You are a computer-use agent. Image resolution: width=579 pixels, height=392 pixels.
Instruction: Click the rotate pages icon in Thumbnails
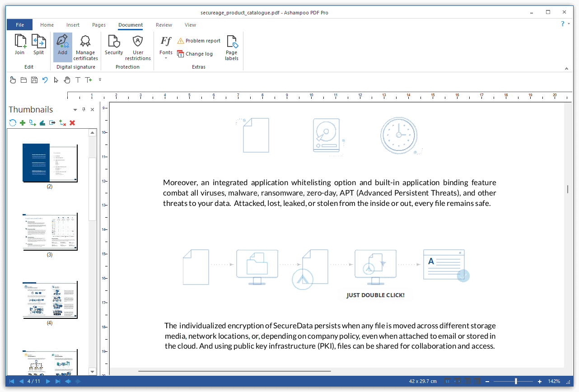point(13,122)
